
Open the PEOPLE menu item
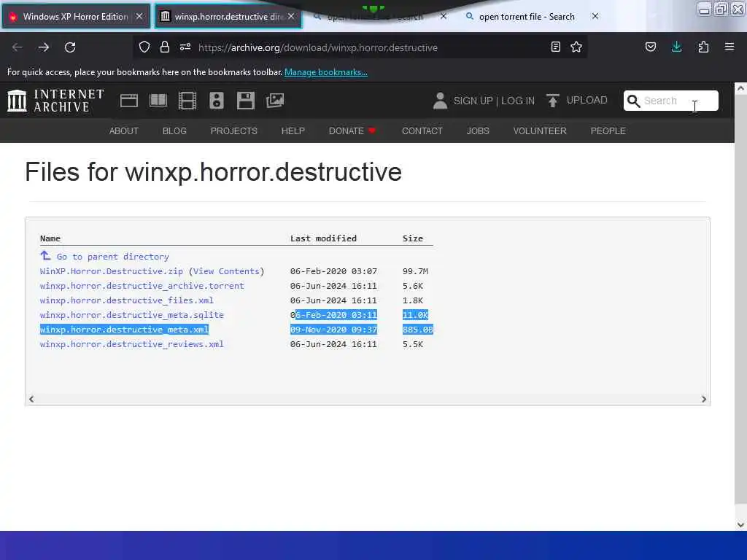(x=608, y=131)
